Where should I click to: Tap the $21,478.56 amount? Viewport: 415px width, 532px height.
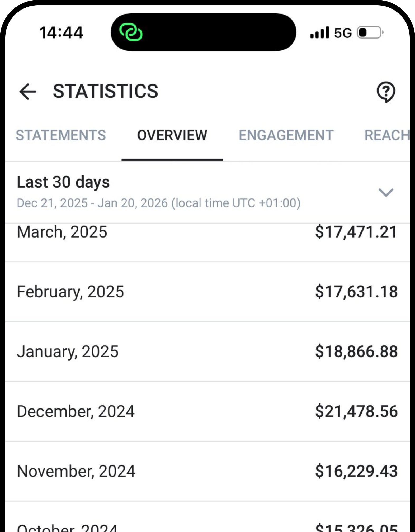point(356,411)
